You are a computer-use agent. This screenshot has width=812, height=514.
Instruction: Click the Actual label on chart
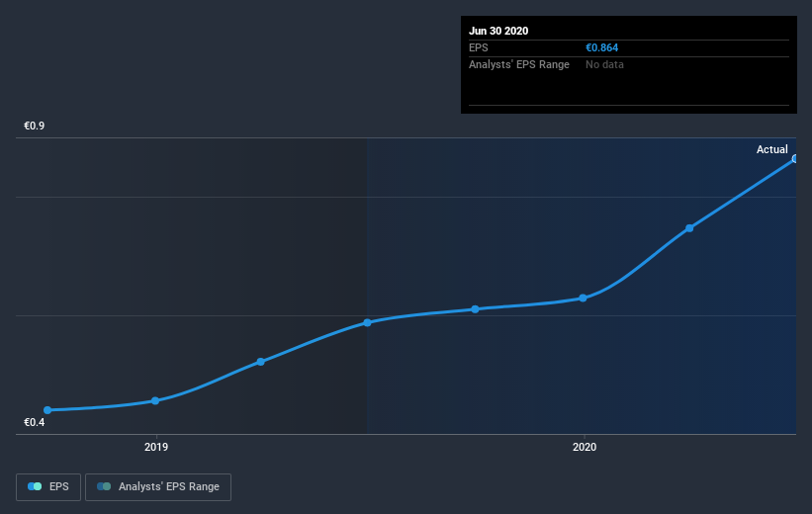tap(771, 149)
